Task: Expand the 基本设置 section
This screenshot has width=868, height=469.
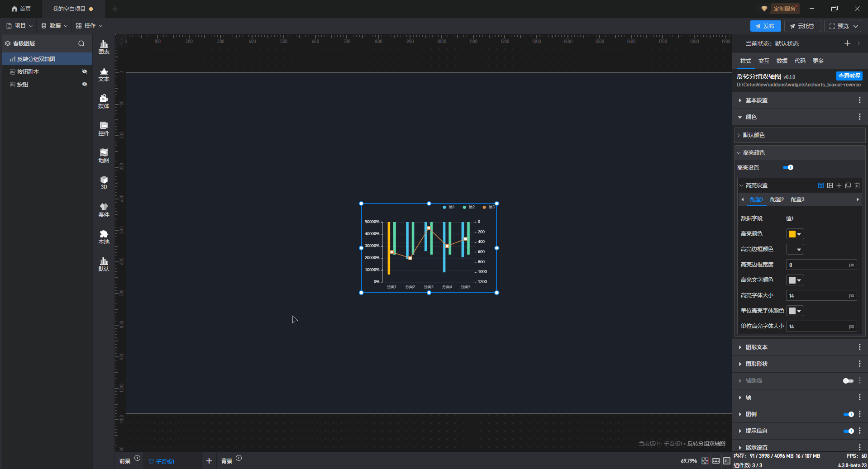Action: [x=756, y=100]
